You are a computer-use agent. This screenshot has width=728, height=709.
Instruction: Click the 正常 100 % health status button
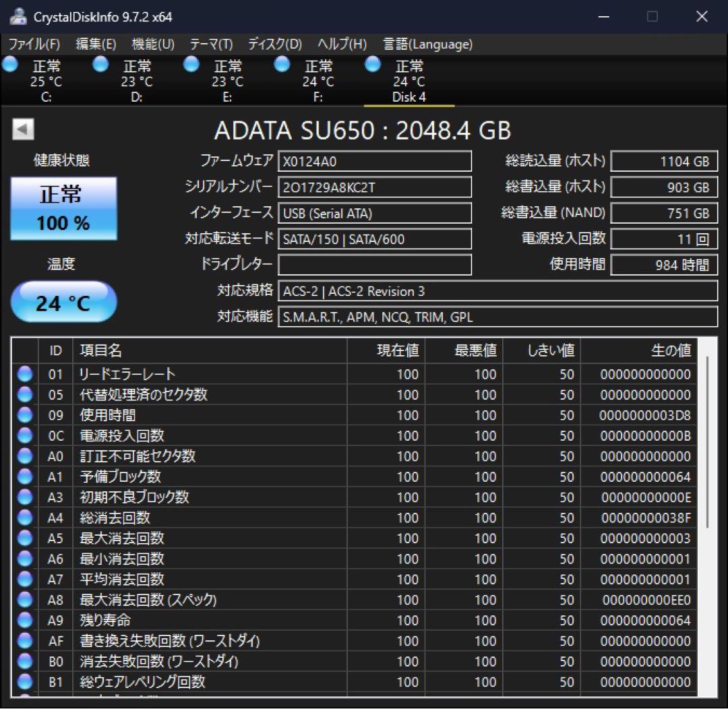pyautogui.click(x=63, y=208)
